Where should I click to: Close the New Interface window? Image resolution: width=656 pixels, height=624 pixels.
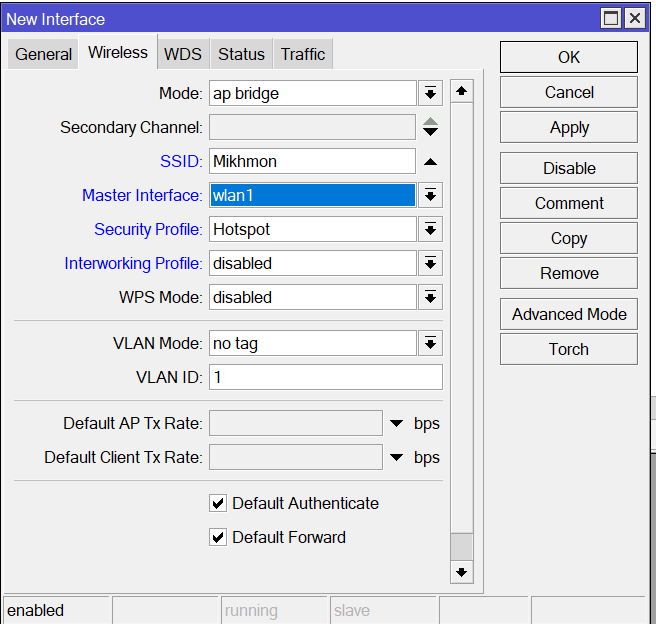635,18
